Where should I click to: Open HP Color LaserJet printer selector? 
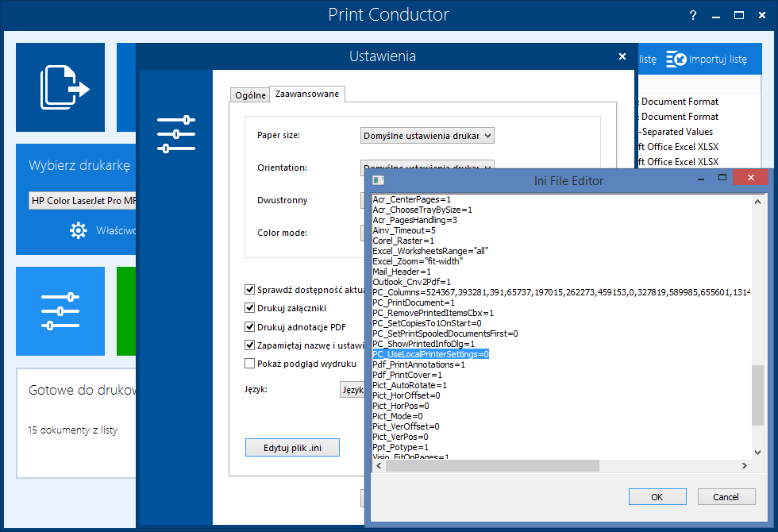click(83, 200)
